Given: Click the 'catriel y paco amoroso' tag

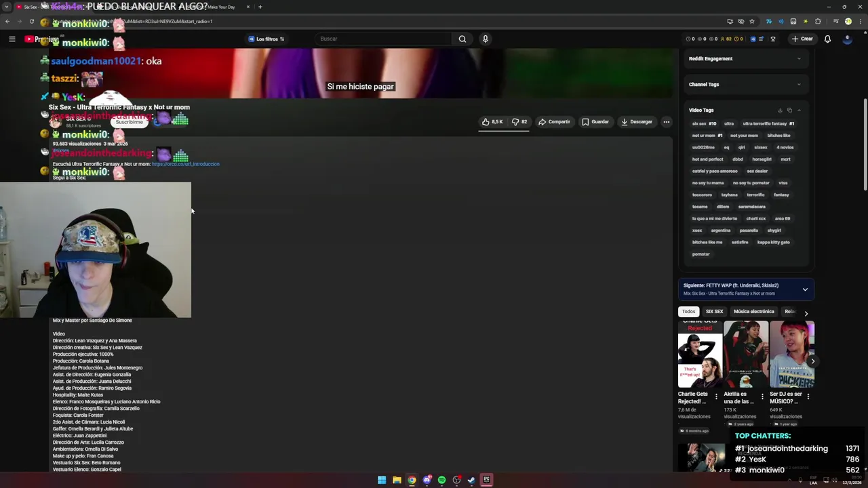Looking at the screenshot, I should tap(715, 171).
